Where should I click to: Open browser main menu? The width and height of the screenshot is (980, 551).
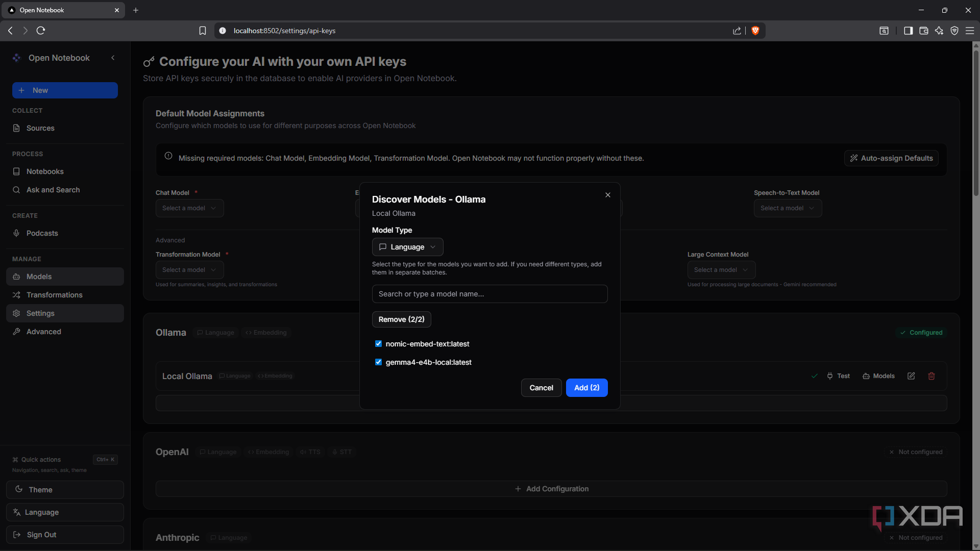pos(970,31)
